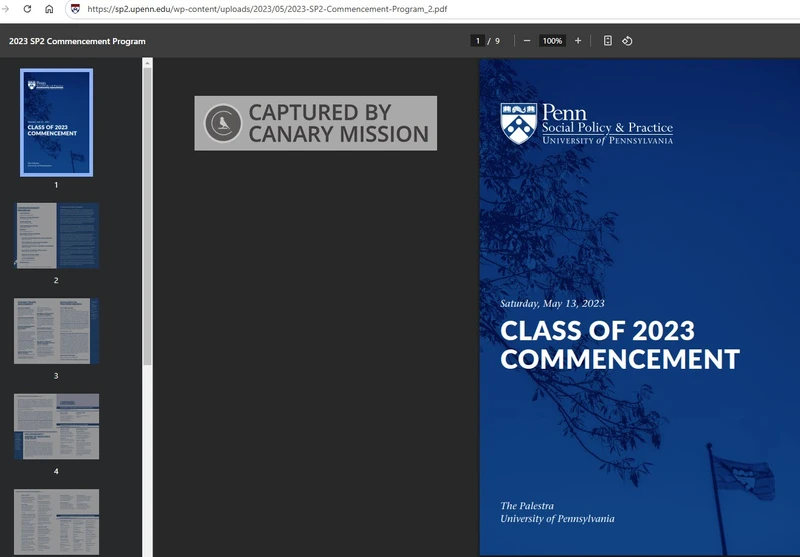Open page 1 thumbnail
Screen dimensions: 800x557
click(x=56, y=122)
